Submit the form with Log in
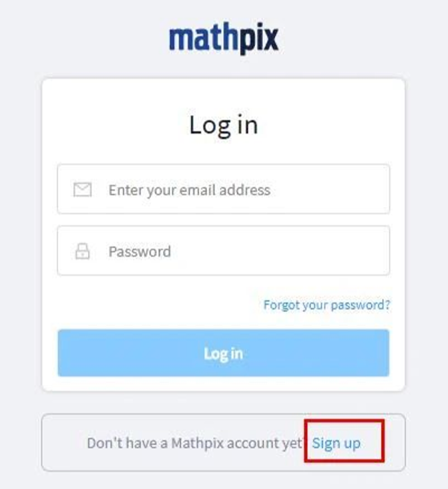Viewport: 448px width, 489px height. tap(224, 353)
